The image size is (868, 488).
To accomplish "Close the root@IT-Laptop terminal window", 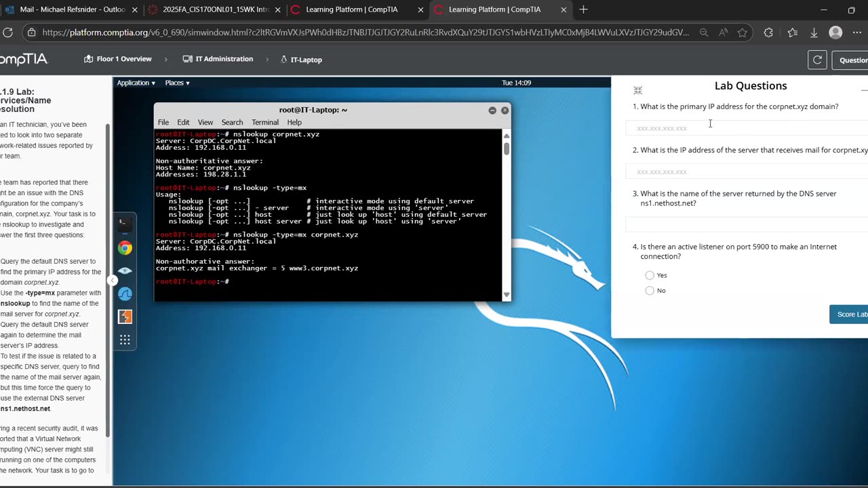I will click(505, 110).
